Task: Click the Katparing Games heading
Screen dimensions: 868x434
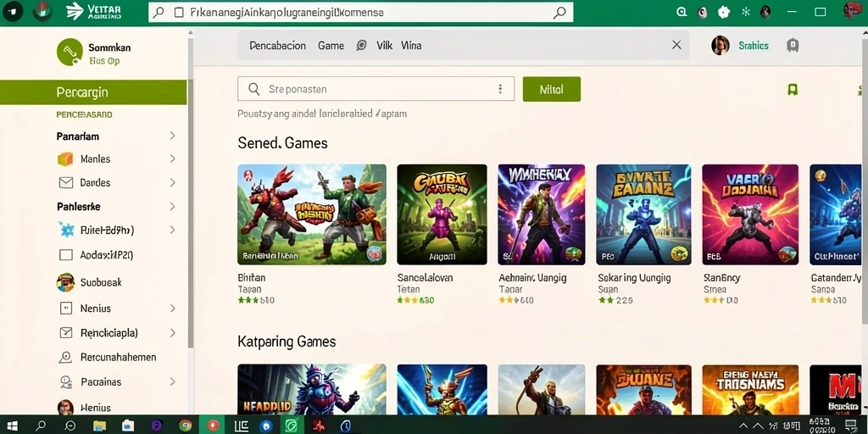Action: 287,342
